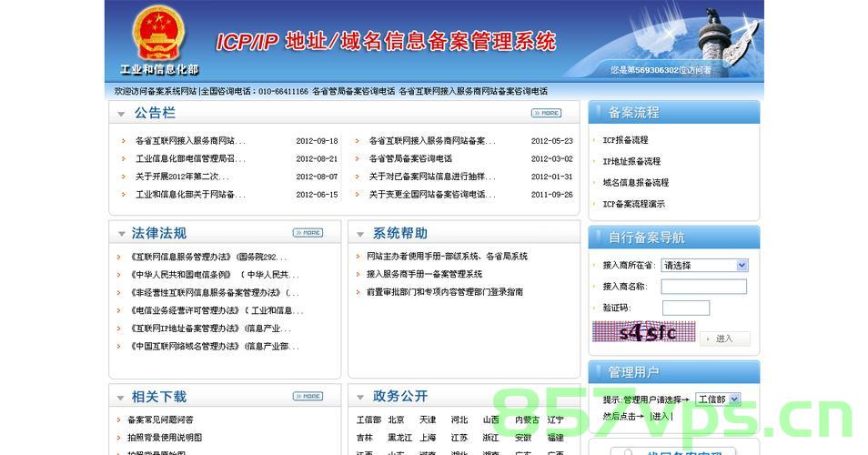Screen dimensions: 868x455
Task: Select 浙江 in 政务公开 list
Action: click(x=490, y=438)
